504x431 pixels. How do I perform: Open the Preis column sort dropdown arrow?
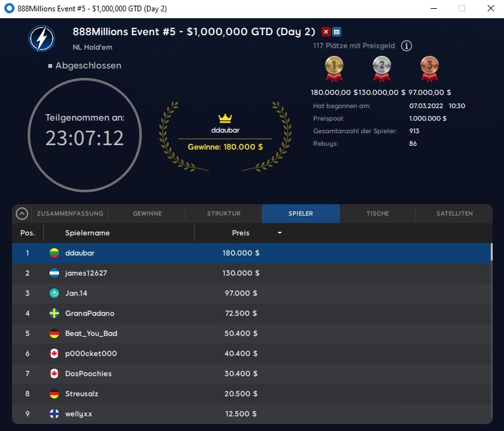coord(279,233)
